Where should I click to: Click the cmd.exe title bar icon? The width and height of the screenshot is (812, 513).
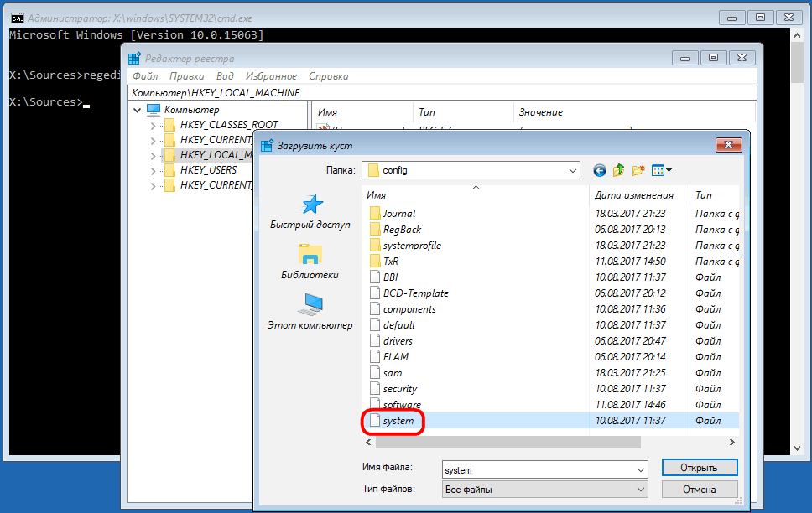pos(17,18)
